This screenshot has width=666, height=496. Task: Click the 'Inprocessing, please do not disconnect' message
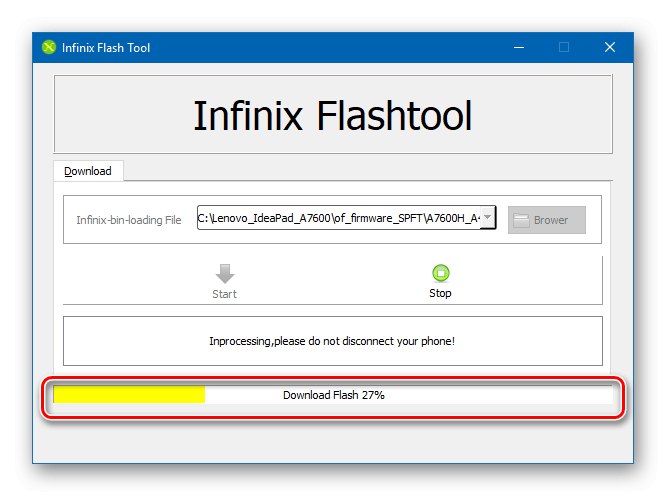coord(332,341)
